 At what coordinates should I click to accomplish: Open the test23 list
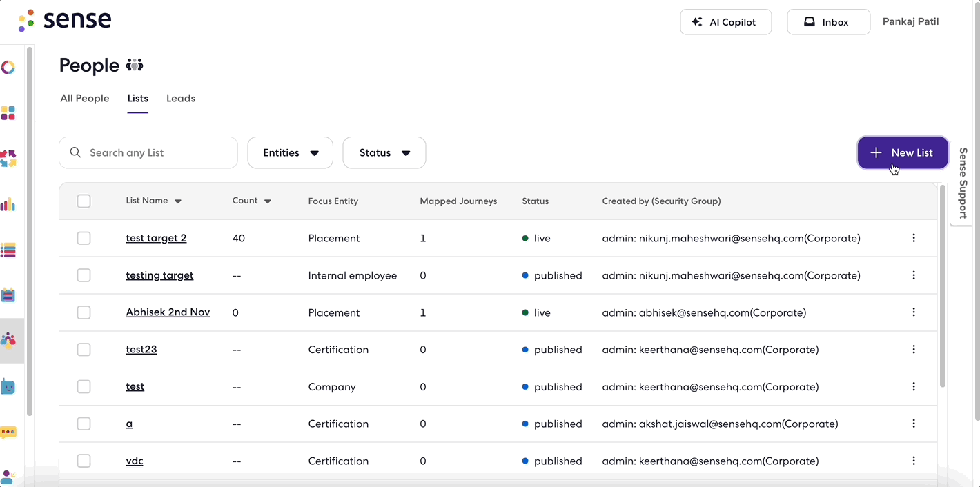point(141,350)
